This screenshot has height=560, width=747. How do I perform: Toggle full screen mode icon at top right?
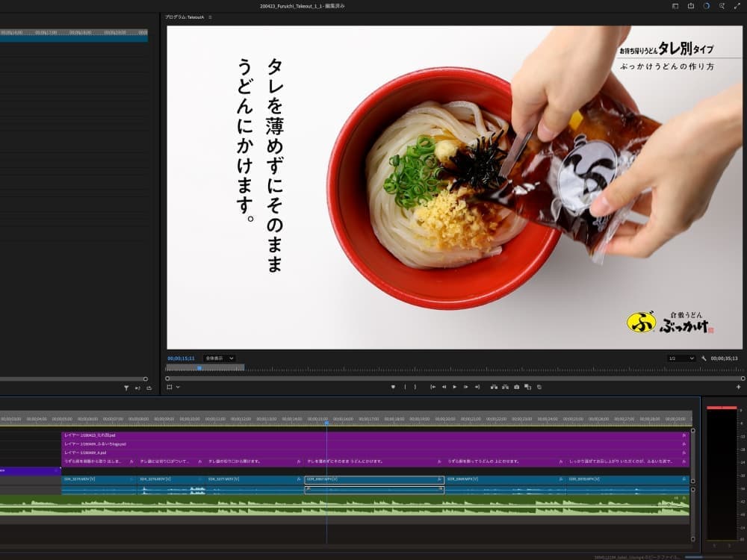click(x=737, y=6)
